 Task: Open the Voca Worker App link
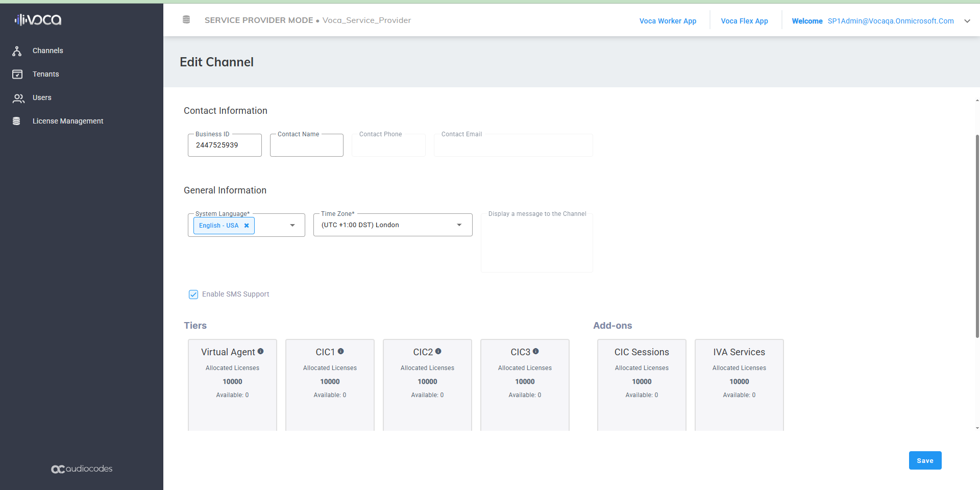point(668,21)
